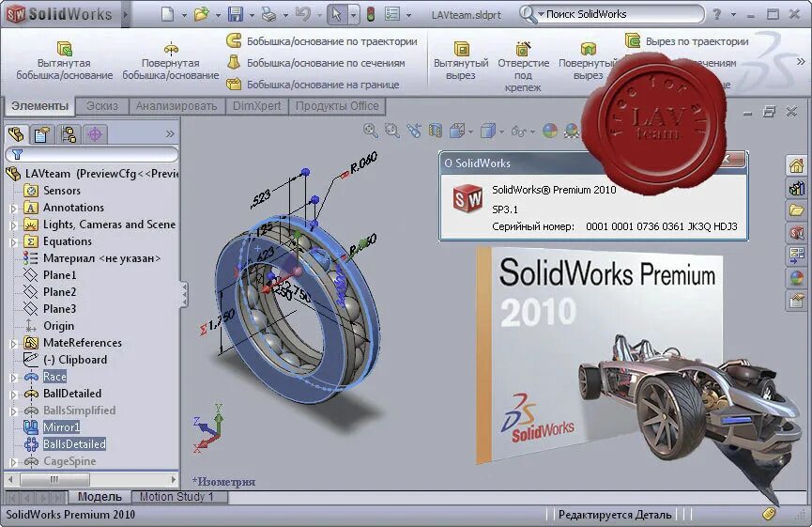
Task: Open the FeatureManager design tree tab
Action: coord(16,134)
